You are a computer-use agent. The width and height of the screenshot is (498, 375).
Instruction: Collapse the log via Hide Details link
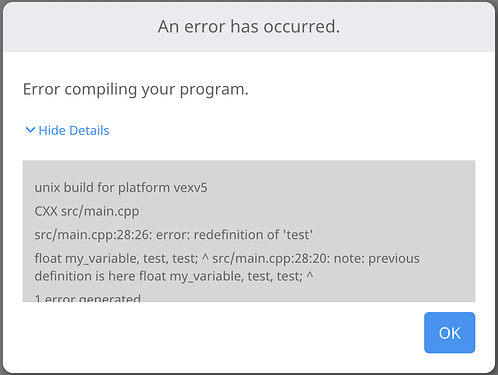point(74,130)
